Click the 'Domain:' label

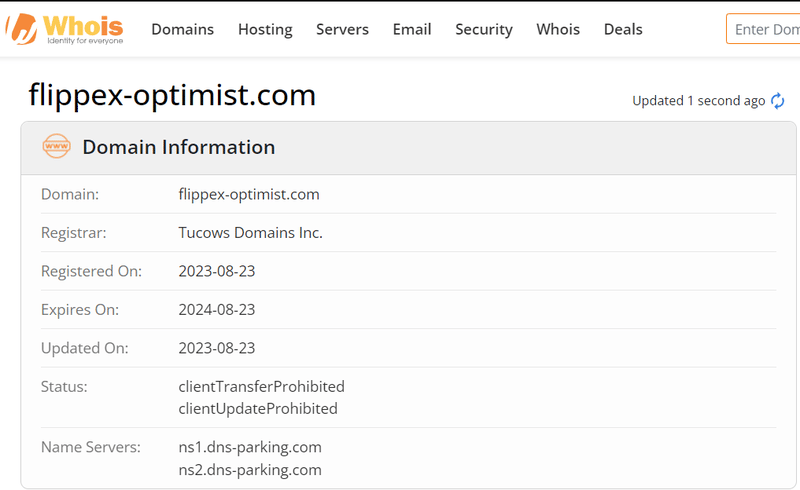tap(70, 194)
